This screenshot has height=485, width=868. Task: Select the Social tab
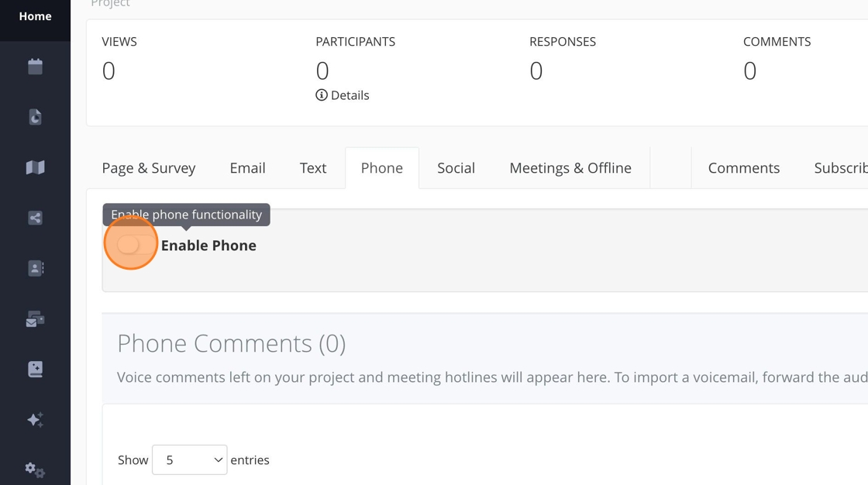[456, 168]
